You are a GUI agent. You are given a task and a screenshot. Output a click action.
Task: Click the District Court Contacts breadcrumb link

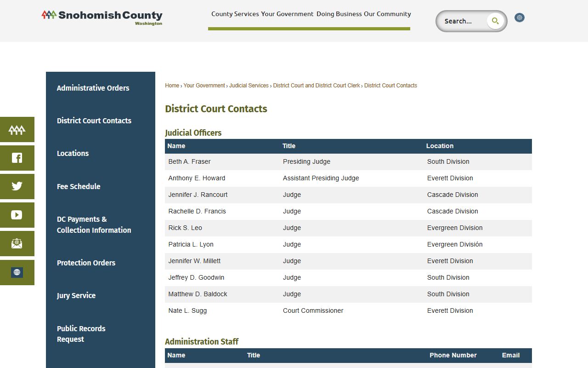point(390,86)
